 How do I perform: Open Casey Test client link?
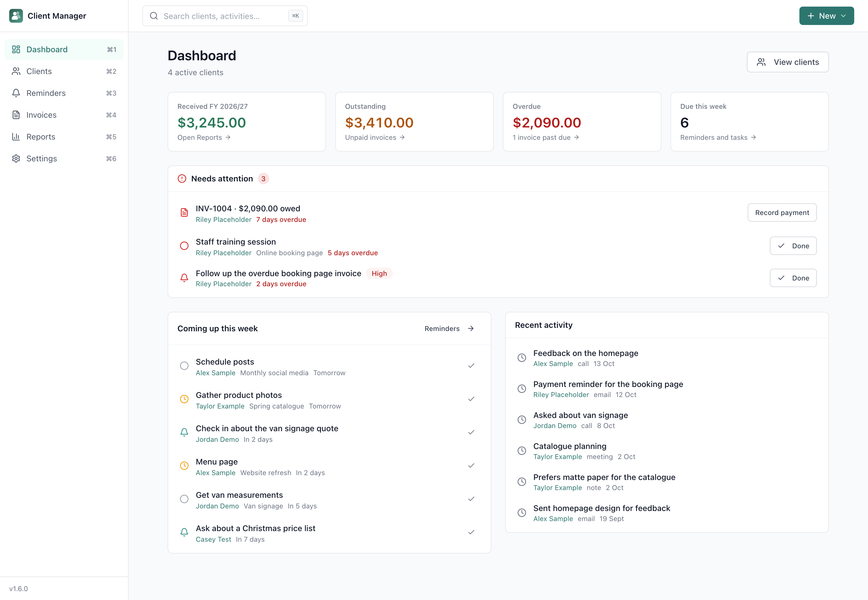pyautogui.click(x=214, y=539)
